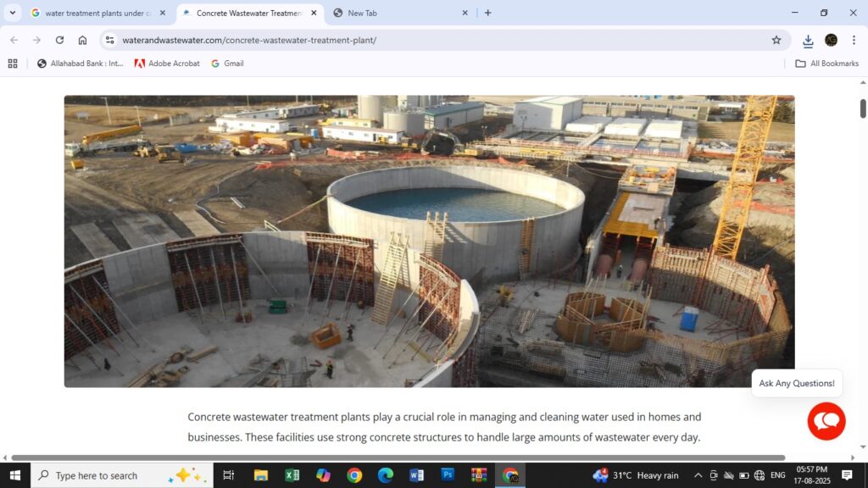The image size is (868, 488).
Task: Switch to the water treatment plants Google tab
Action: pos(93,13)
